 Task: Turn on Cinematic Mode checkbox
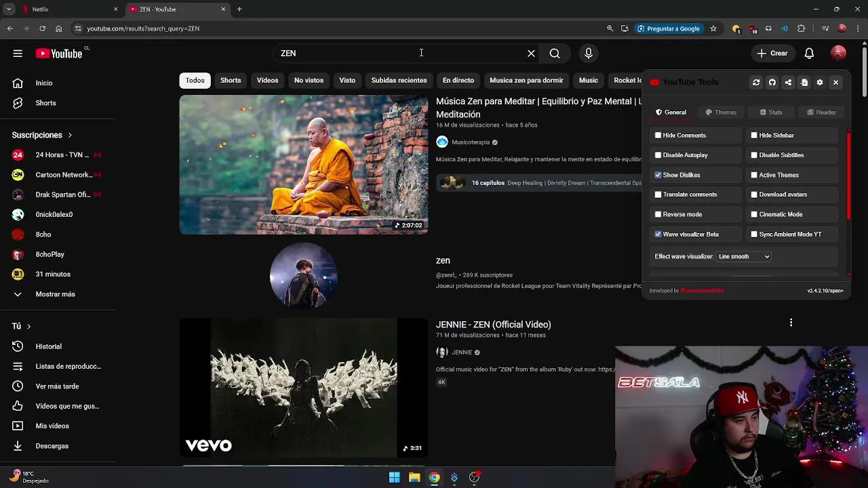(754, 214)
